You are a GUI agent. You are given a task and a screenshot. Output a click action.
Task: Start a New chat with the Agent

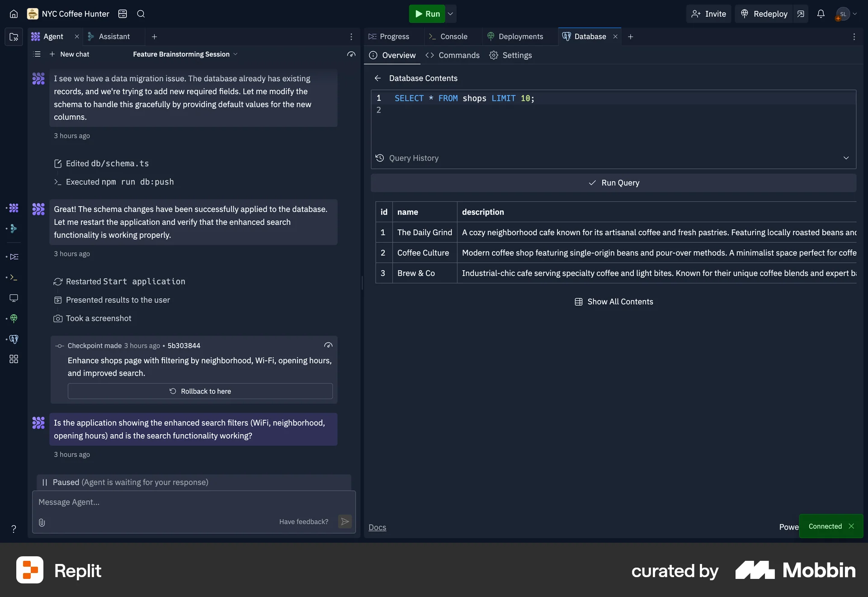pos(70,54)
